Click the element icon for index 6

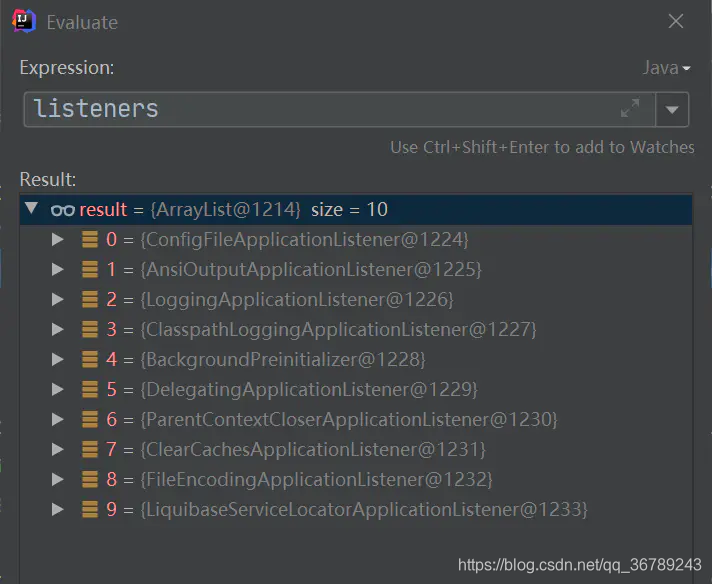[x=90, y=419]
